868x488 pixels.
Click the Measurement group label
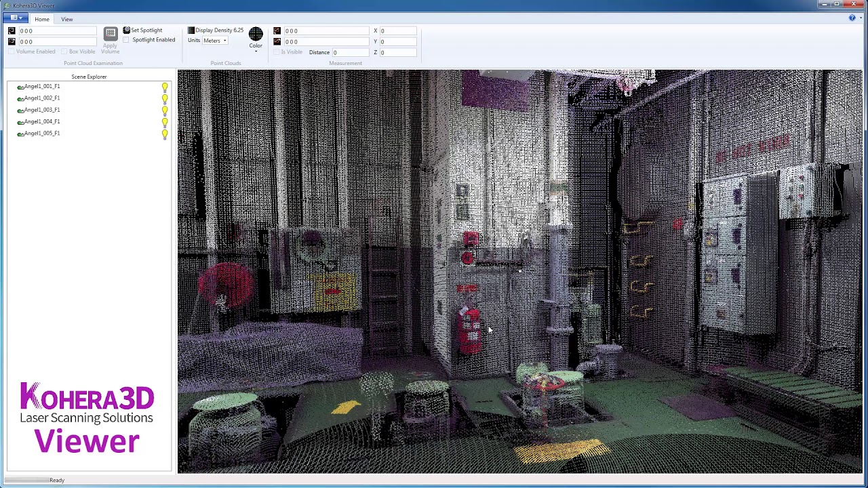pos(345,63)
